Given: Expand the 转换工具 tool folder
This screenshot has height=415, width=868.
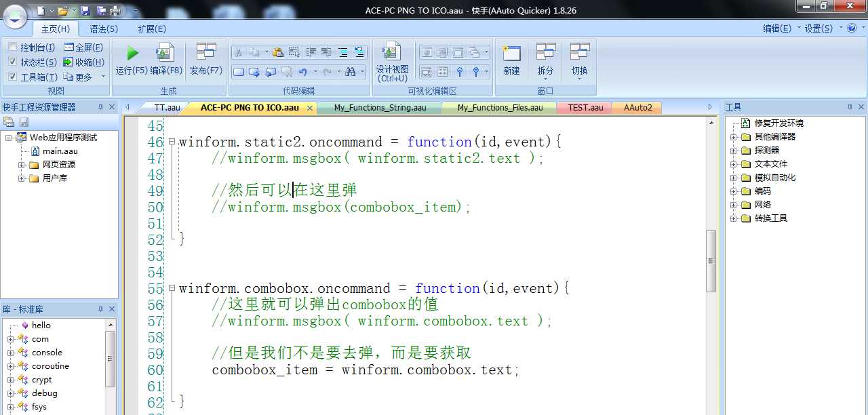Looking at the screenshot, I should click(x=733, y=218).
